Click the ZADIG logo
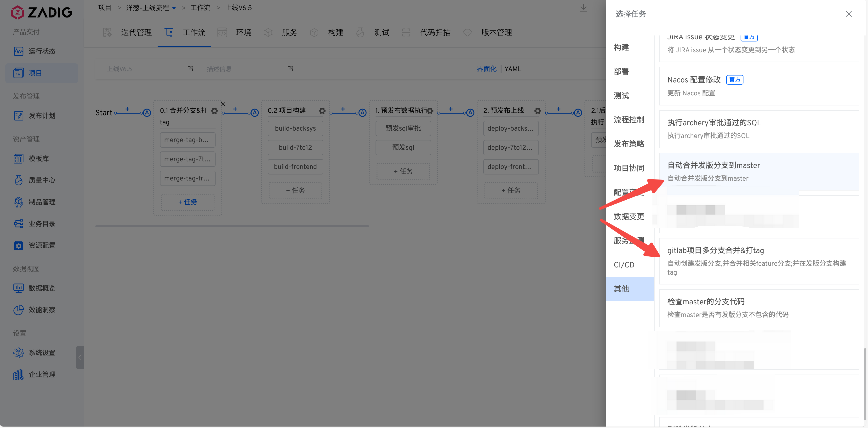868x428 pixels. 41,12
